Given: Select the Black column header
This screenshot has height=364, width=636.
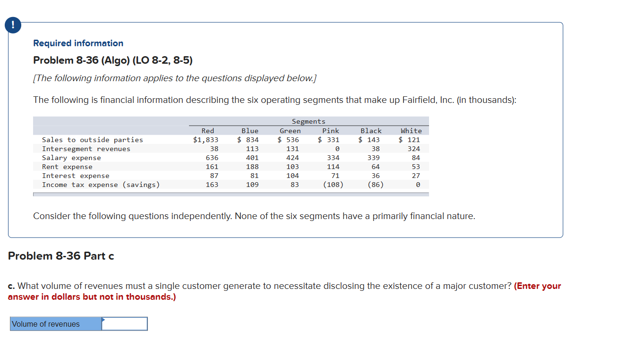Looking at the screenshot, I should coord(371,131).
